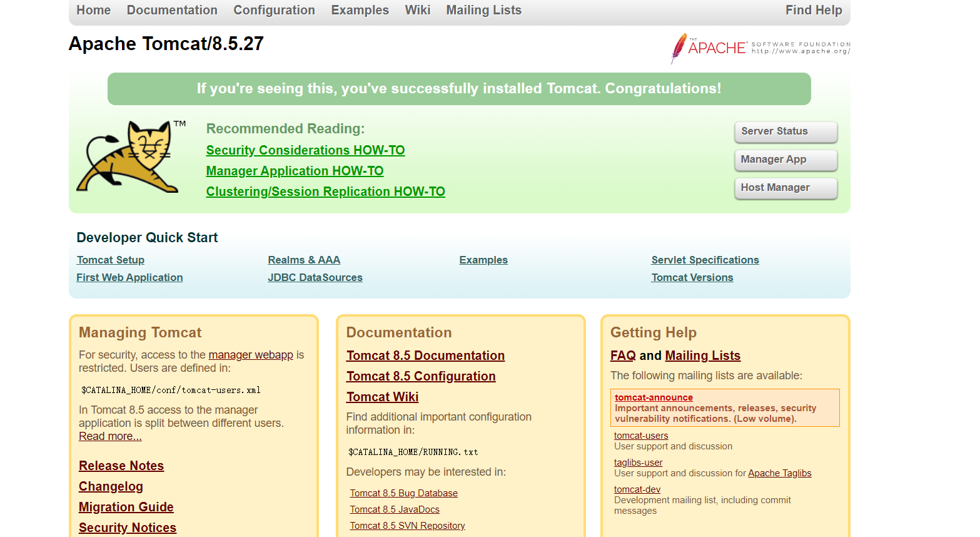The image size is (980, 537).
Task: Open the Changelog link
Action: (111, 486)
